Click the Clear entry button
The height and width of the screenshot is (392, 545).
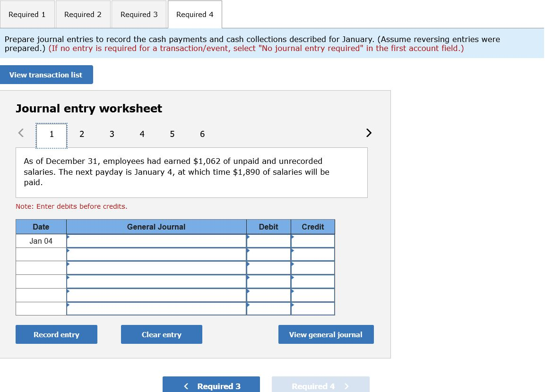161,334
